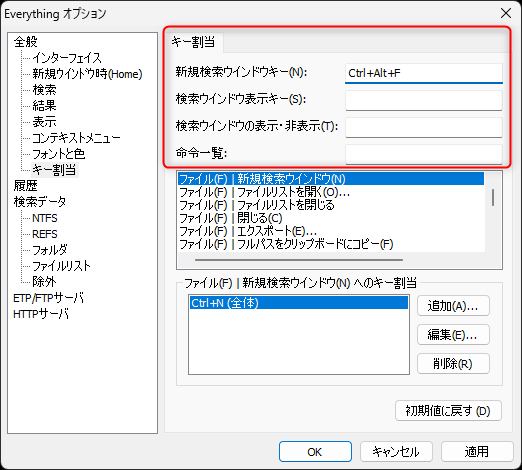Click the 命令一覧 filter field

pos(424,154)
